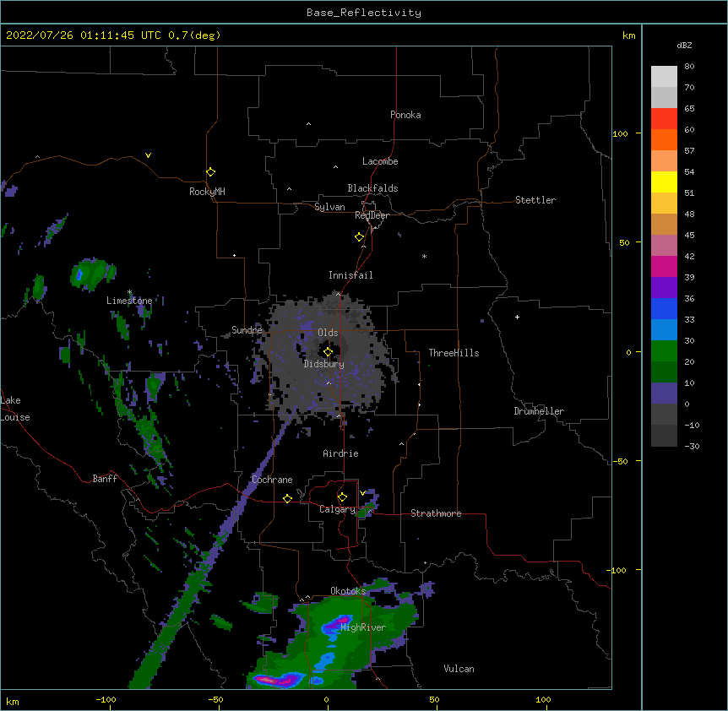Select the Airdrie city label
The image size is (728, 711).
(340, 453)
